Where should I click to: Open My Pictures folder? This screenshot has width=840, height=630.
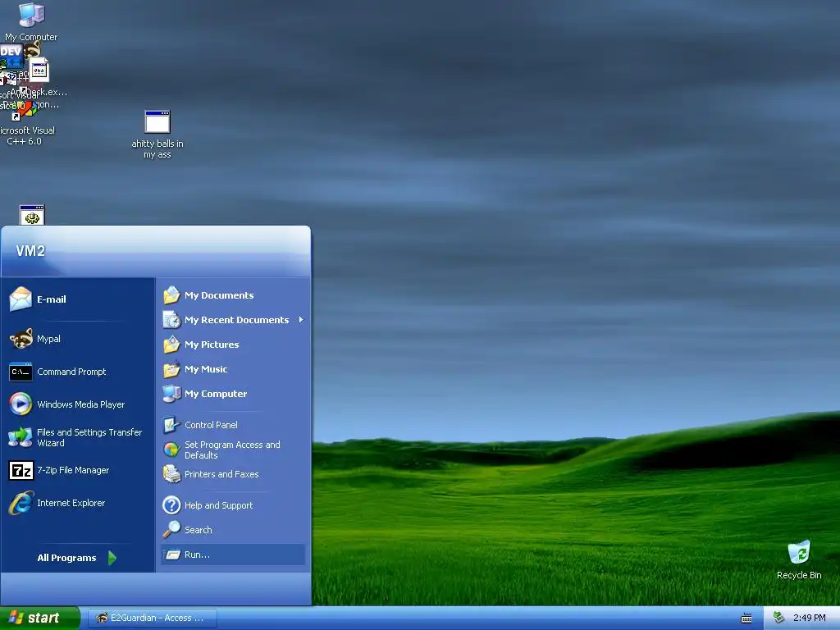coord(232,345)
